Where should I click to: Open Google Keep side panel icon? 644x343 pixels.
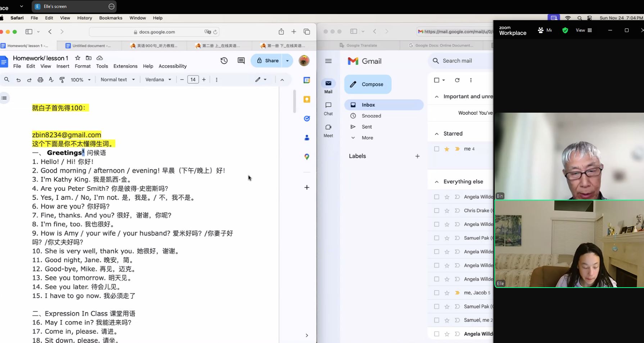[307, 99]
